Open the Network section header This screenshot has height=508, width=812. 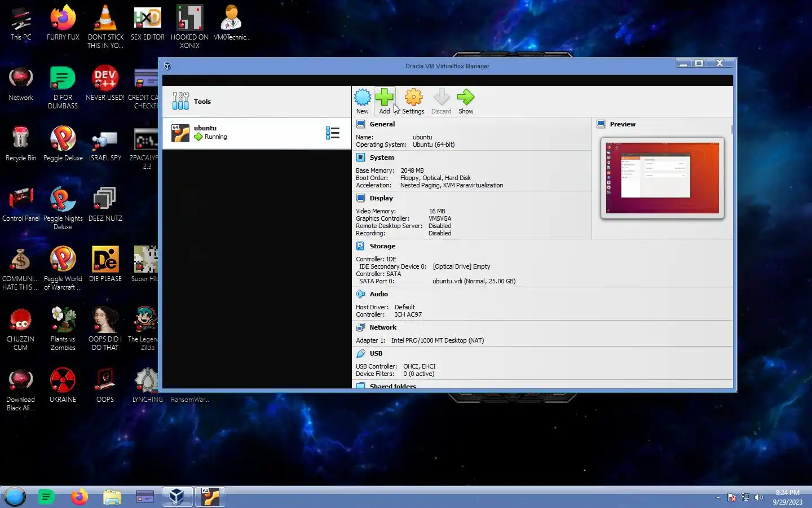pos(383,327)
